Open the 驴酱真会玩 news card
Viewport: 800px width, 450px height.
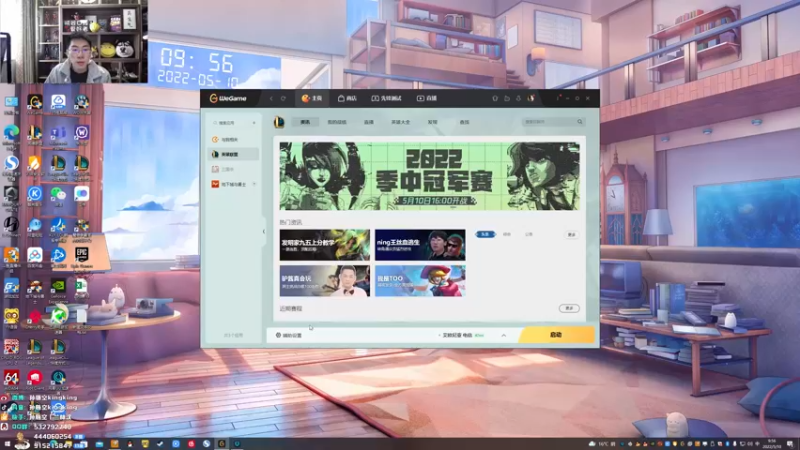324,281
